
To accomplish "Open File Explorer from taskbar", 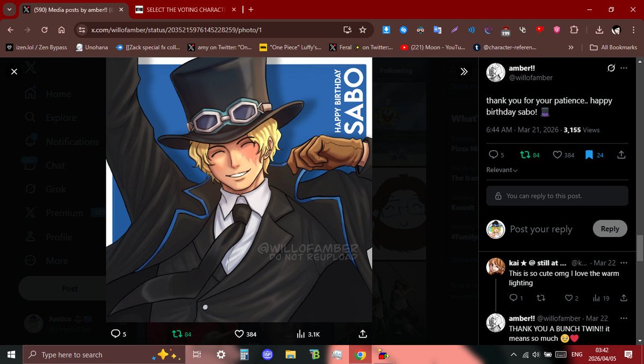I will [x=291, y=354].
